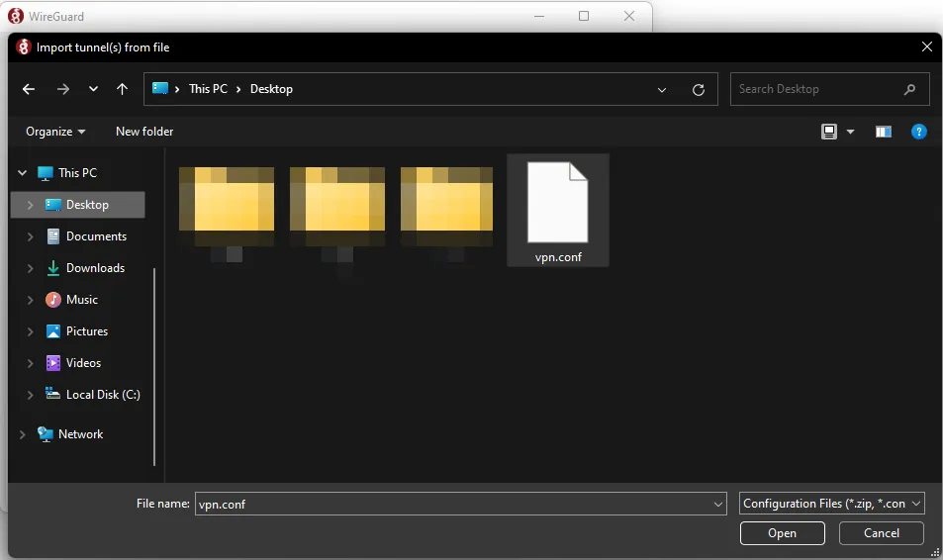The image size is (943, 560).
Task: Select Network in the navigation pane
Action: point(80,434)
